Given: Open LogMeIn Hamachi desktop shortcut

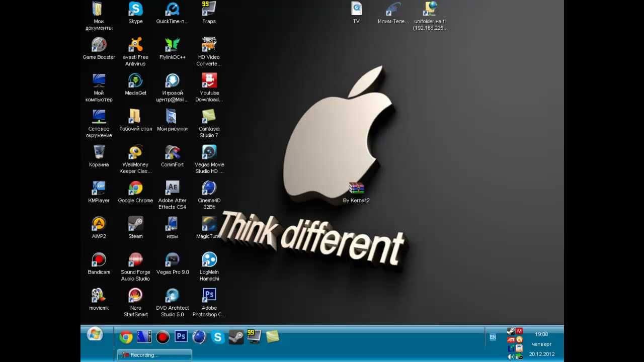Looking at the screenshot, I should point(209,266).
